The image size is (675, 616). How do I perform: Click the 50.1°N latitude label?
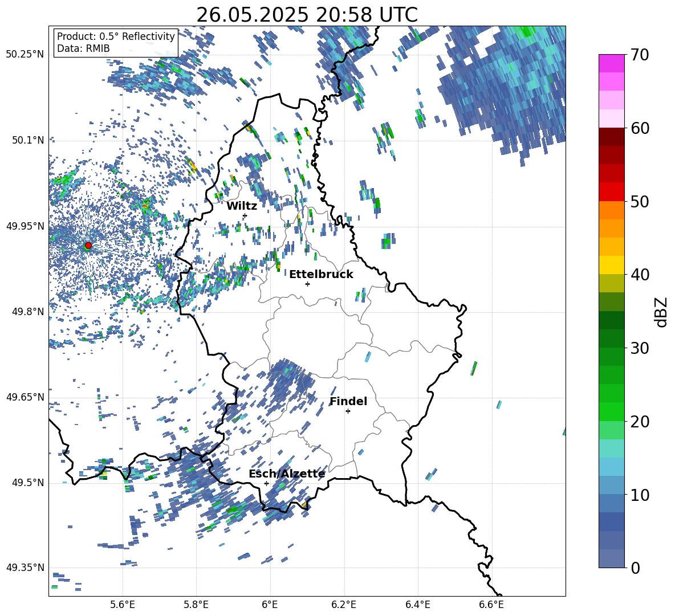[29, 140]
